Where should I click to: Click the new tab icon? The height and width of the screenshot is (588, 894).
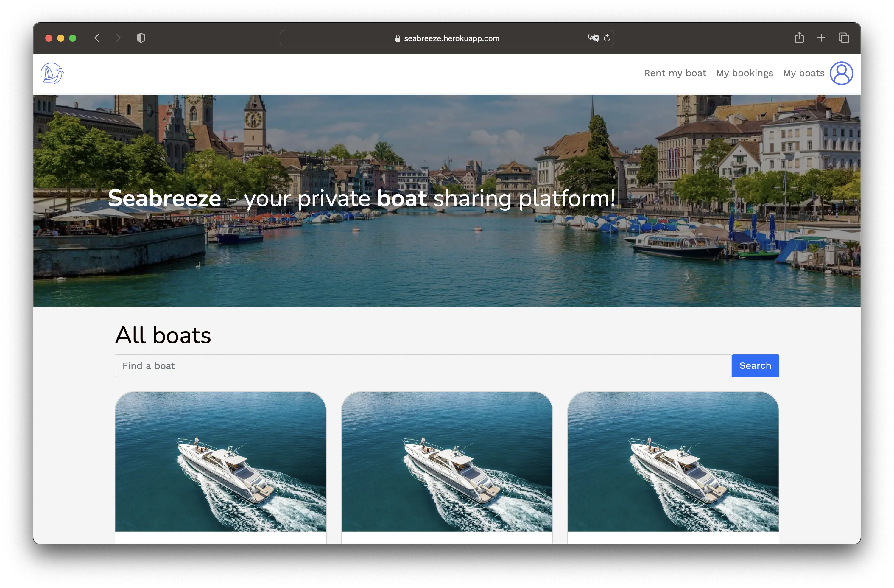(822, 38)
